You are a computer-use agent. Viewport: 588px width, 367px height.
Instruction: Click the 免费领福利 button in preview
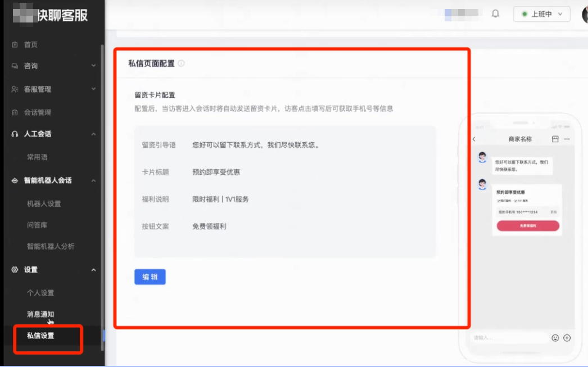[528, 225]
